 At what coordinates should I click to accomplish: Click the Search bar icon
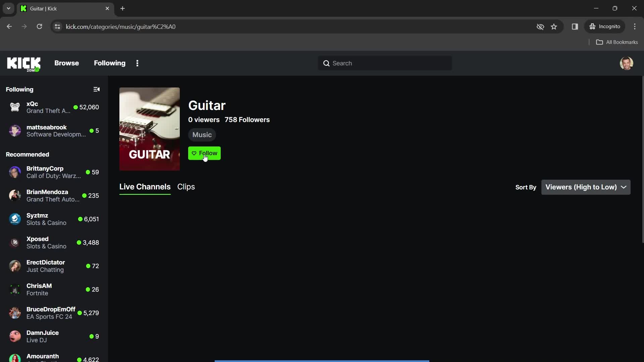tap(326, 63)
